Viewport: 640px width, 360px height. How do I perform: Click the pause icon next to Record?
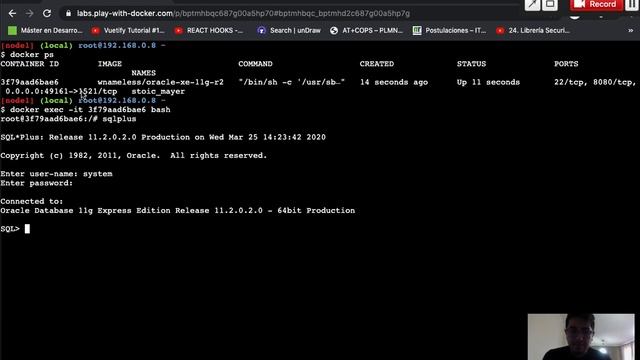(x=632, y=4)
